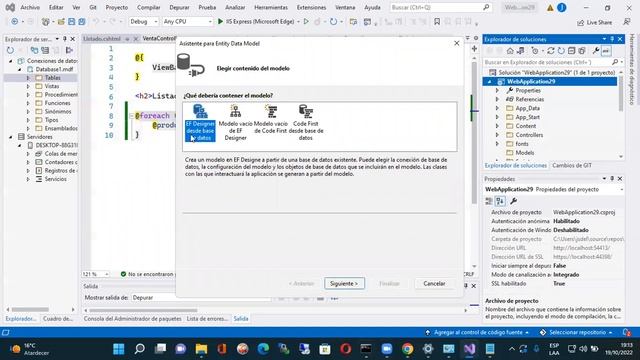Click the categorized view icon in Propiedades
Image resolution: width=640 pixels, height=360 pixels.
point(489,201)
